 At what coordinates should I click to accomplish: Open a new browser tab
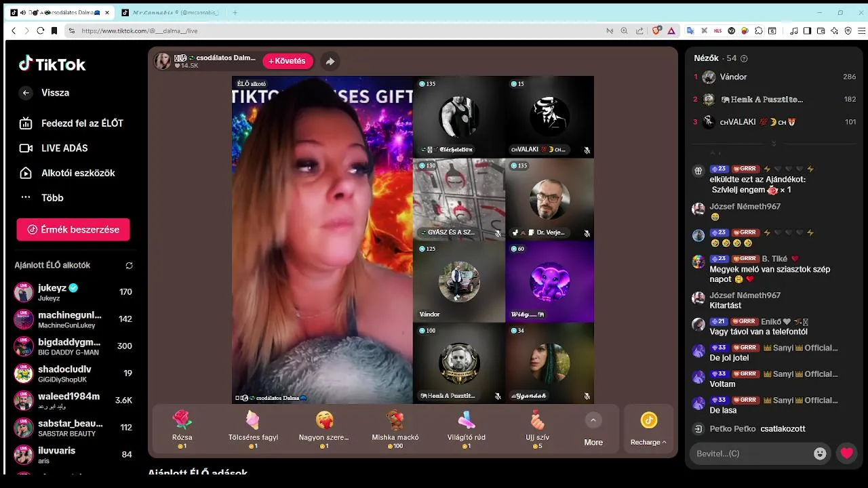pos(235,12)
